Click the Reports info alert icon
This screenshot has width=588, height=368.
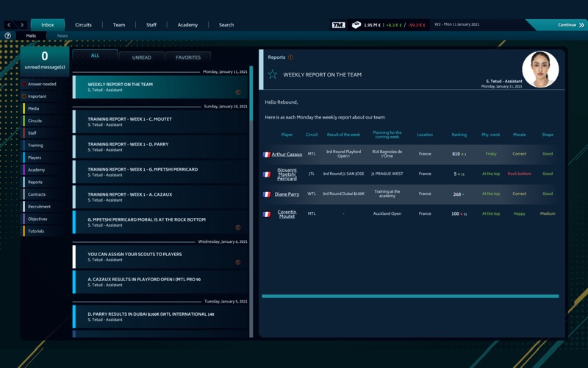(290, 57)
